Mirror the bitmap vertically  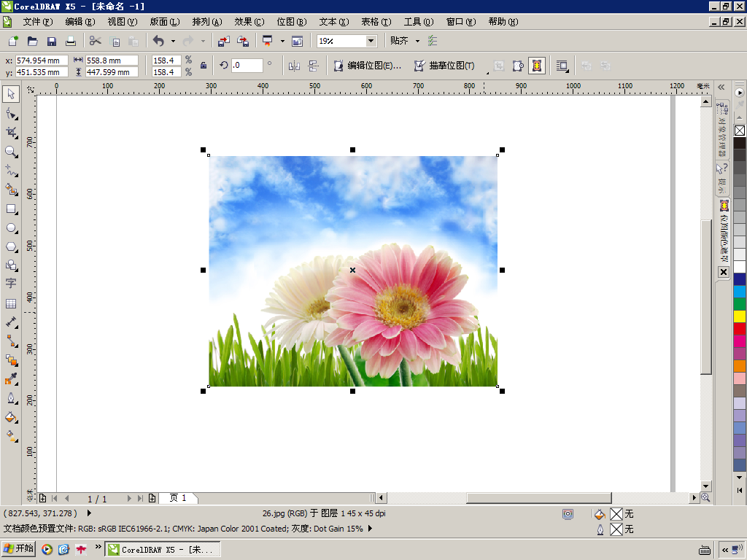[x=313, y=66]
